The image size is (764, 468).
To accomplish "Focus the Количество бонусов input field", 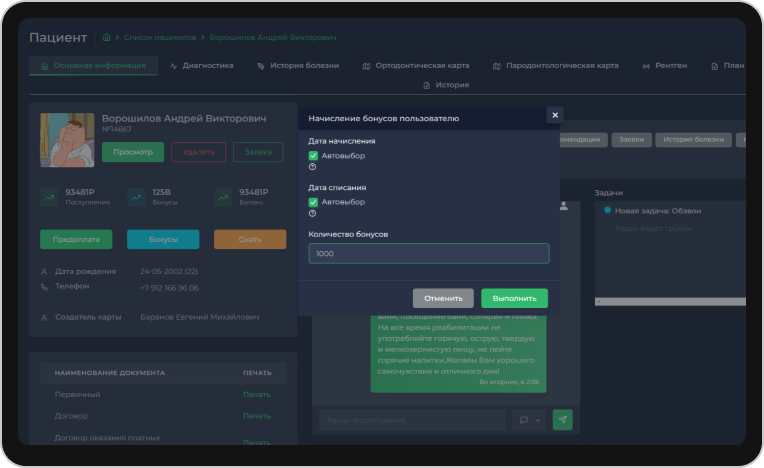I will [429, 253].
